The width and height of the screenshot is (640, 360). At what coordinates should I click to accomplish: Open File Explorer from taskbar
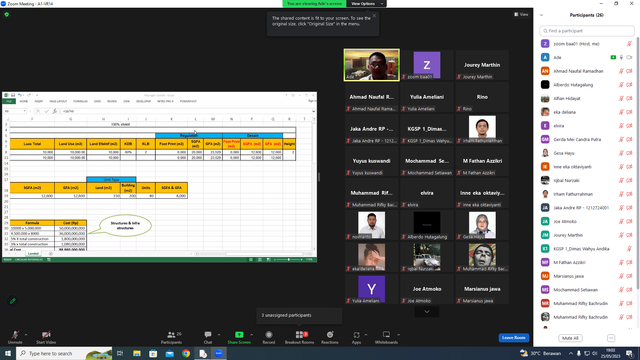[x=137, y=353]
